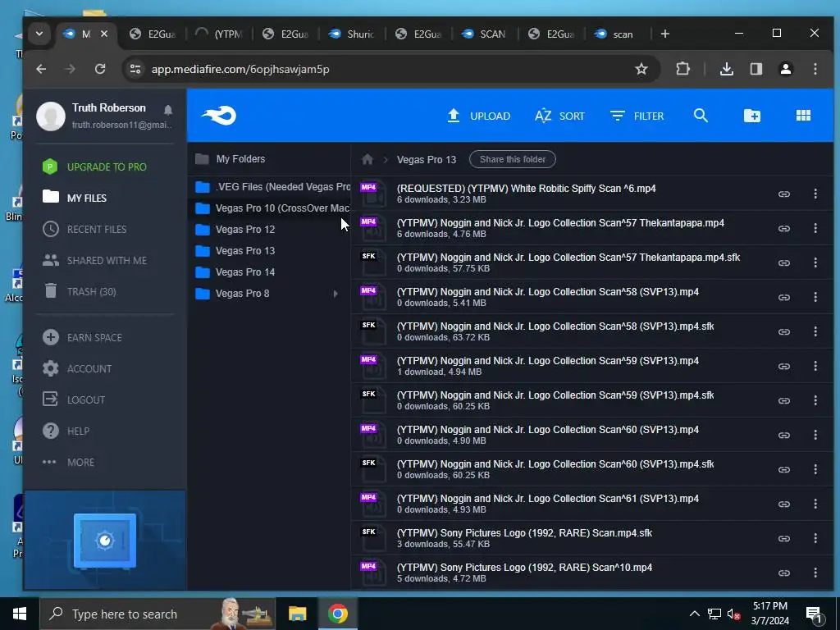Open EARN SPACE page
Image resolution: width=840 pixels, height=630 pixels.
pyautogui.click(x=82, y=337)
